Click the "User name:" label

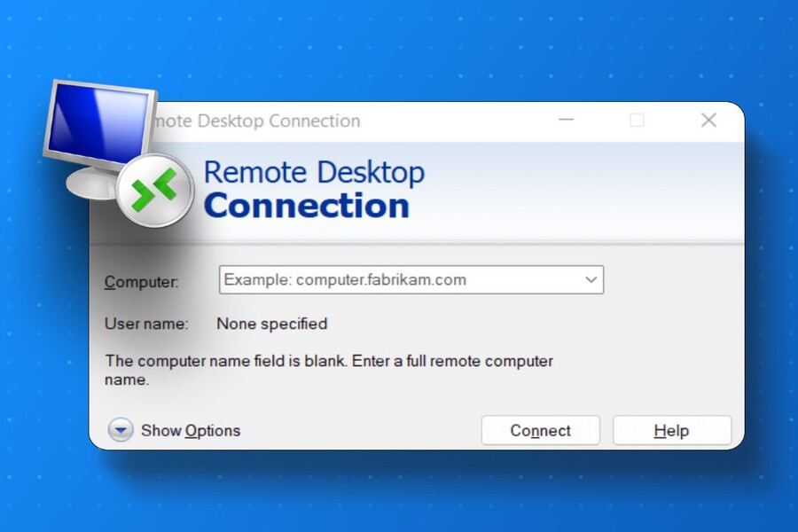(146, 324)
